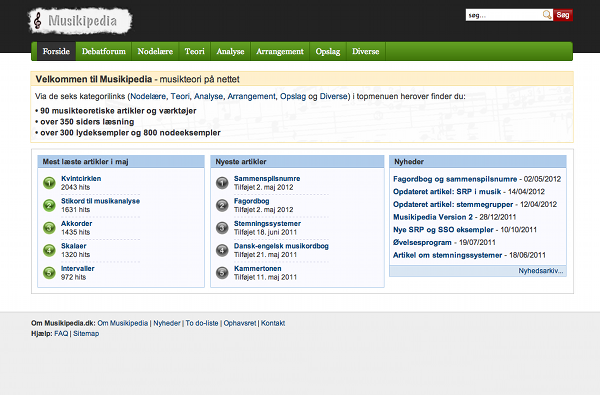Click the green number 2 badge beside Stikord til musikanalyse
Viewport: 600px width, 395px height.
pos(49,206)
